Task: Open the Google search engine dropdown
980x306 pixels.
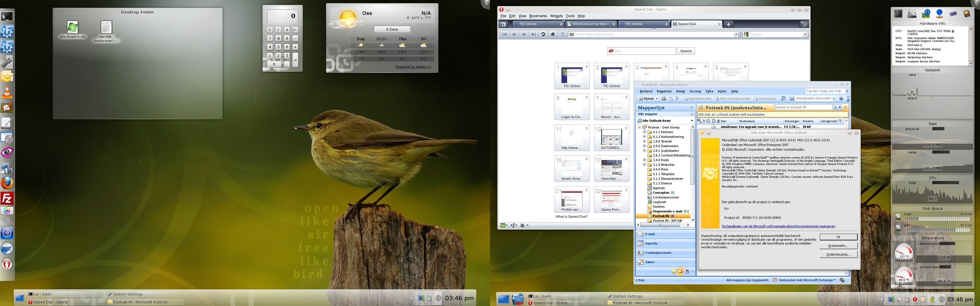Action: coord(805,35)
